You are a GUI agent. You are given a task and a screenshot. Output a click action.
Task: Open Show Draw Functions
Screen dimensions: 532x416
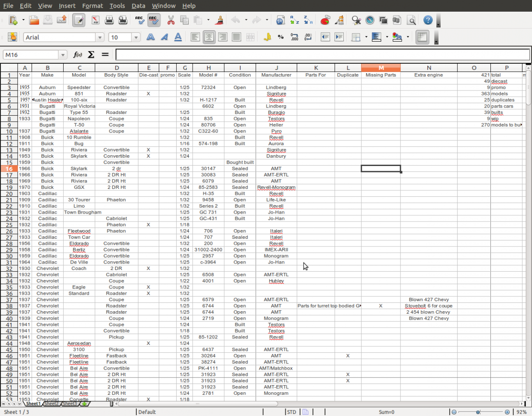pos(339,20)
